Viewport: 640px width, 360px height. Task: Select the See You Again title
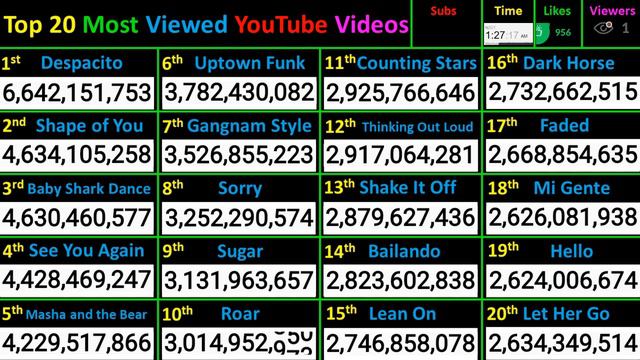[x=87, y=251]
